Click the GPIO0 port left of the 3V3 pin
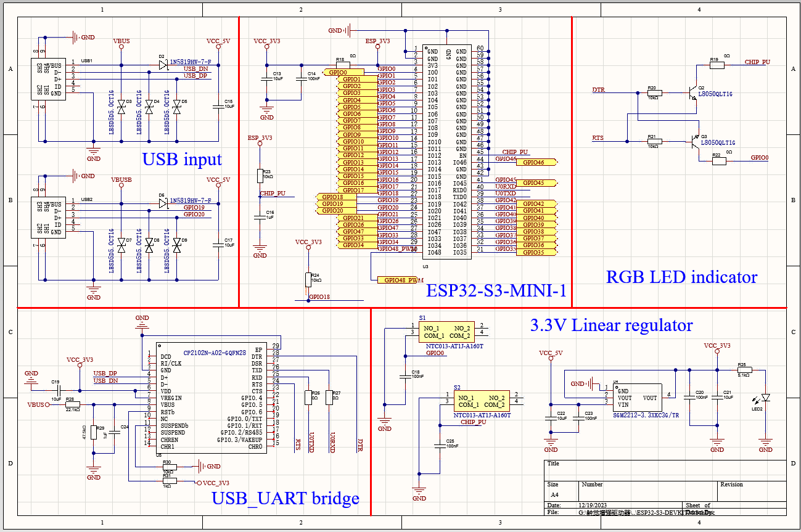The image size is (801, 532). (x=343, y=72)
